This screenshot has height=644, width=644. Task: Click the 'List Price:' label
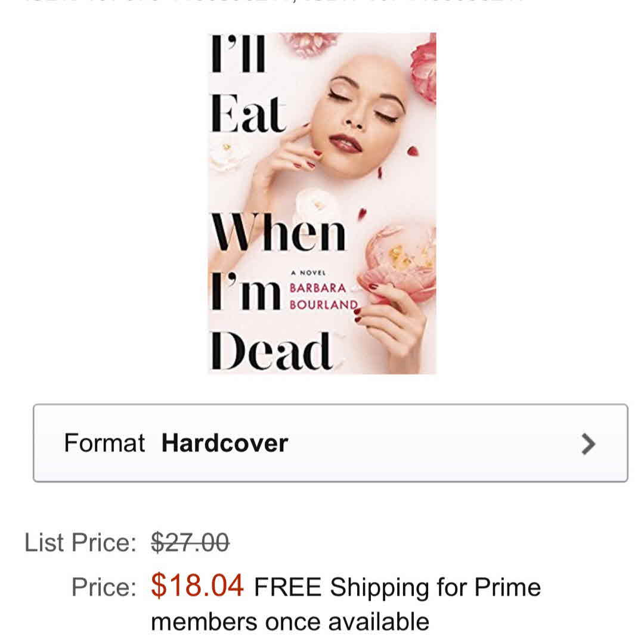coord(80,543)
